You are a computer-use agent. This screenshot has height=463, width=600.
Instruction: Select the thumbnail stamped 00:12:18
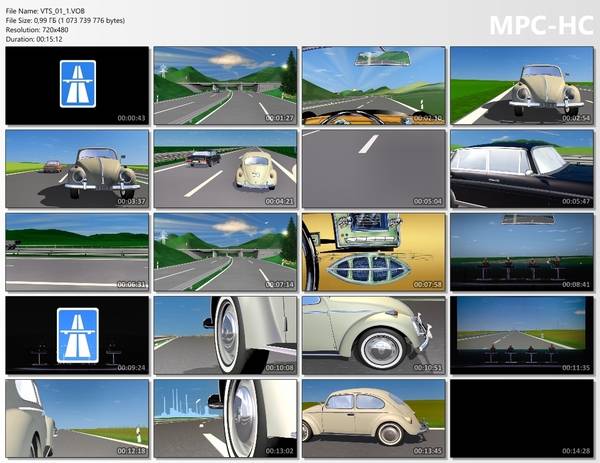click(77, 419)
